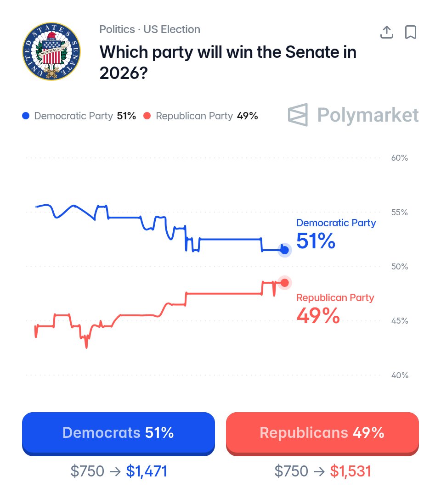Click the Republican Party 49% legend label
The image size is (441, 504).
(207, 116)
